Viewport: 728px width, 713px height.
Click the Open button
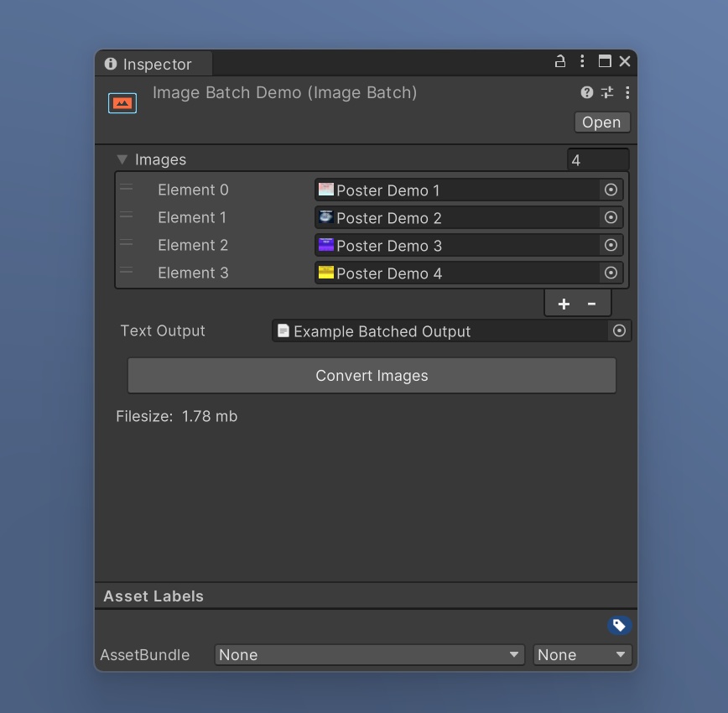(602, 122)
